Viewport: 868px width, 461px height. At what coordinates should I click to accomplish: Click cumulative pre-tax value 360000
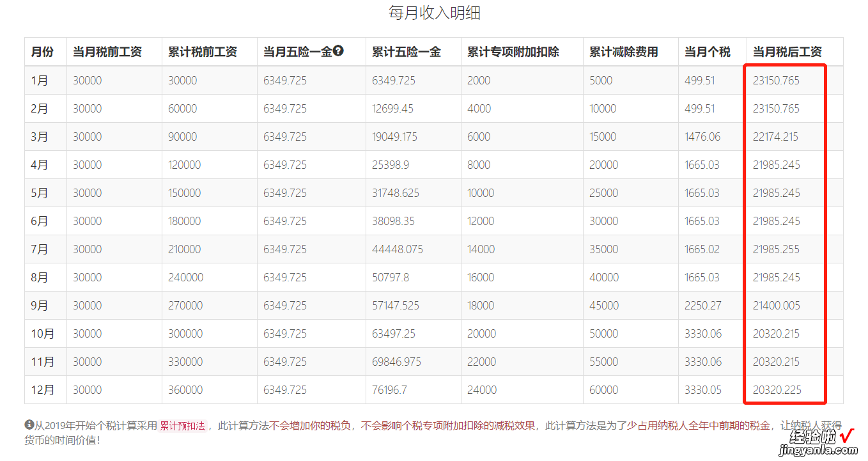(x=185, y=390)
